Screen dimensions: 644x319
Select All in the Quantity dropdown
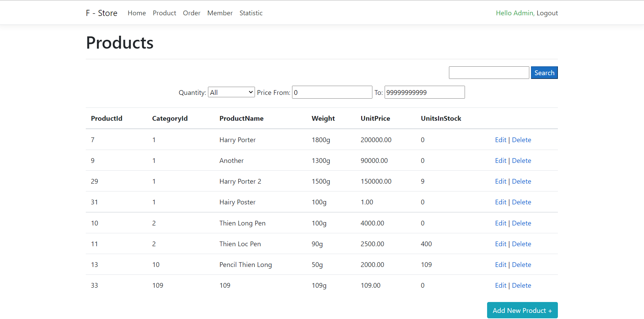pyautogui.click(x=231, y=92)
